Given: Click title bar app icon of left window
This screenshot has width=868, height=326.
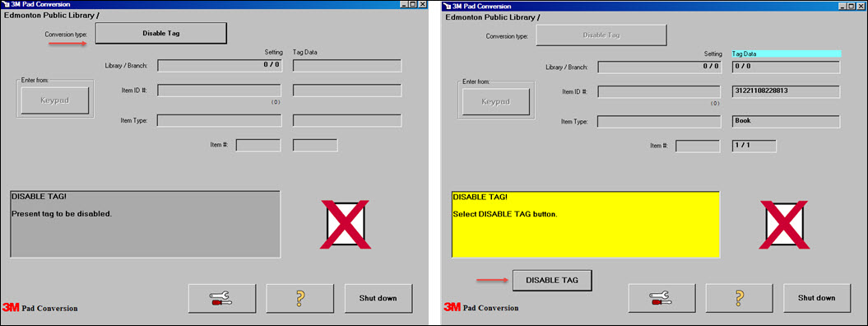Looking at the screenshot, I should tap(6, 4).
